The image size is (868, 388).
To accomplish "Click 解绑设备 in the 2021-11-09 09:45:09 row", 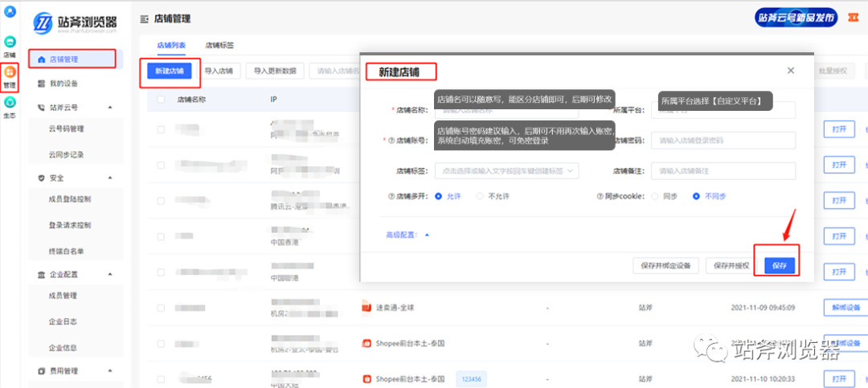I will [x=845, y=307].
